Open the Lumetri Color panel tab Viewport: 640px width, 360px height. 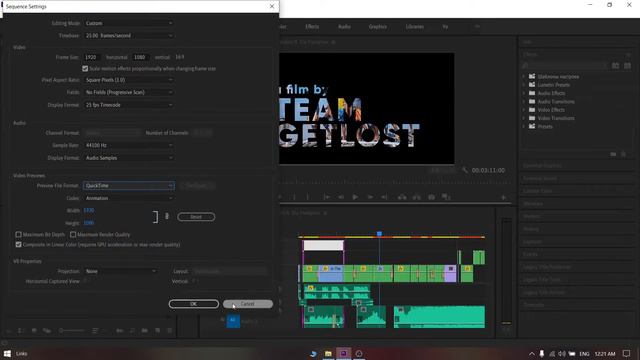click(538, 191)
